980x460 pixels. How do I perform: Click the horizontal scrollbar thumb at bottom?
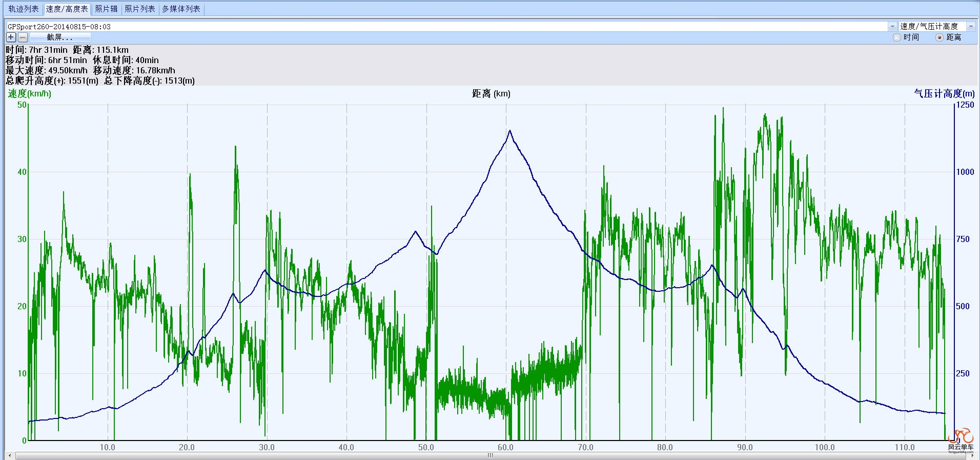(490, 456)
